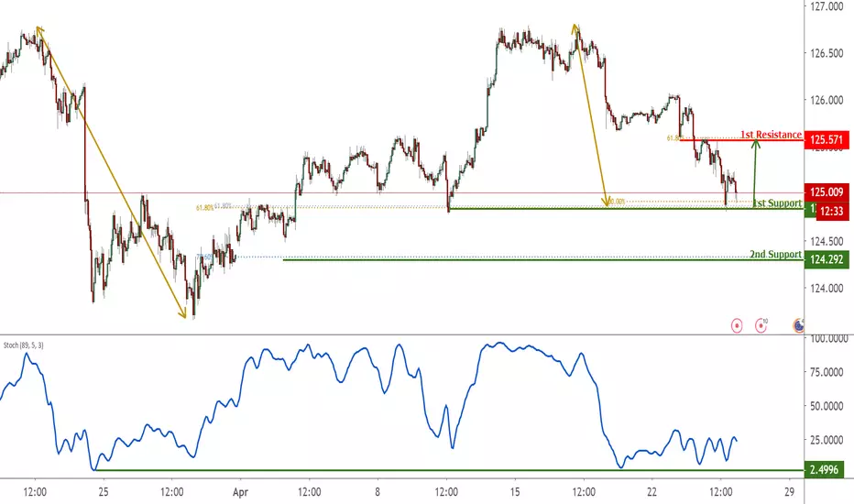Select the blue stochastic oscillator line
Image resolution: width=854 pixels, height=504 pixels.
[x=368, y=406]
